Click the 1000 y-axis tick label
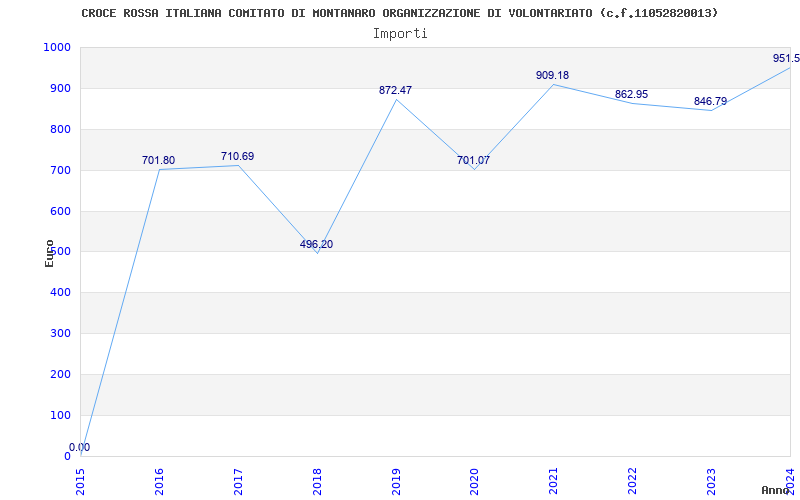800x500 pixels. (x=57, y=47)
